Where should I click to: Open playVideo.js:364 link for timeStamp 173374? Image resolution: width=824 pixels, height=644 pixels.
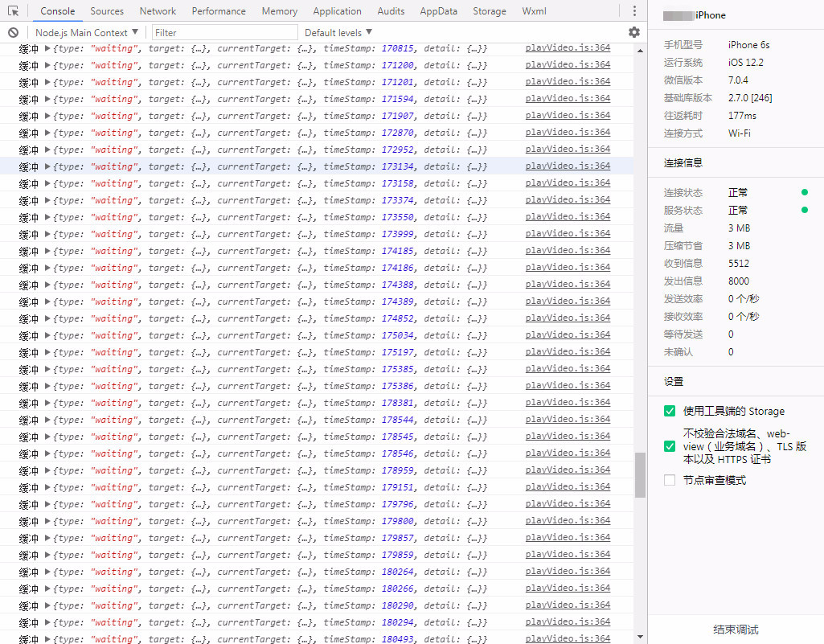pyautogui.click(x=568, y=199)
